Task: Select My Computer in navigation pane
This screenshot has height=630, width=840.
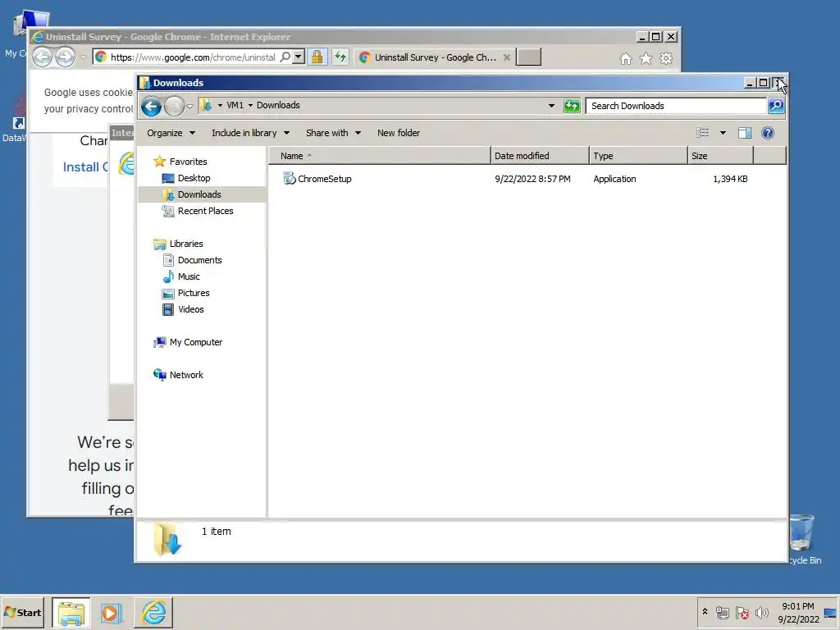Action: [195, 342]
